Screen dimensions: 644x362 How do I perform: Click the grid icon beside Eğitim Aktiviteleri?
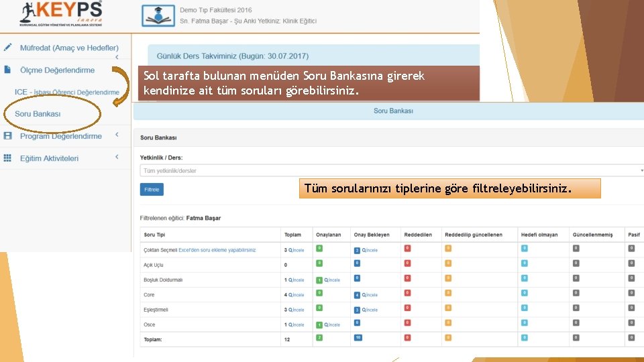click(x=7, y=158)
